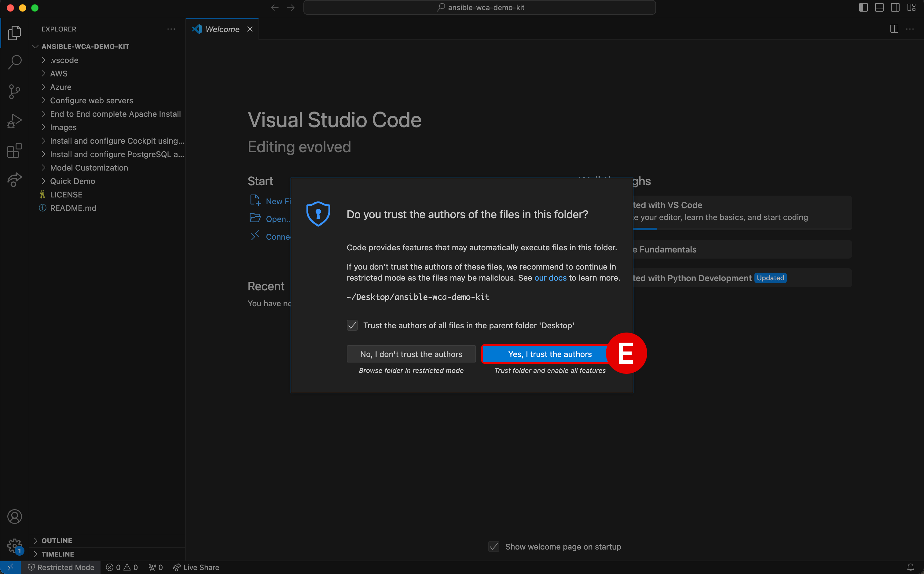Open the Search view in activity bar
This screenshot has height=574, width=924.
click(x=14, y=62)
